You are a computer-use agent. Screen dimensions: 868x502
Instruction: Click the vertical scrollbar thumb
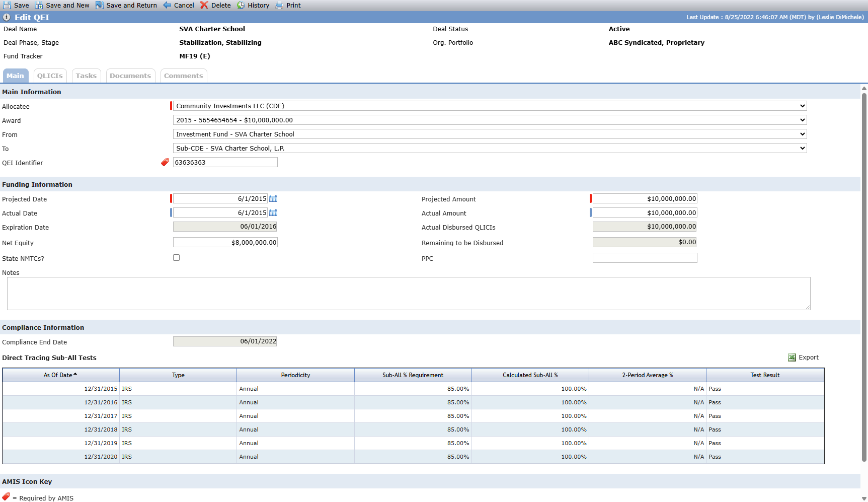[864, 277]
